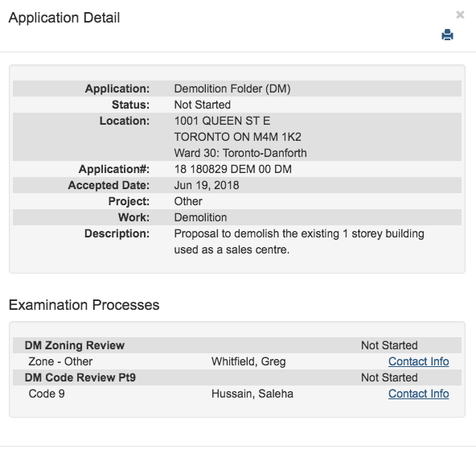This screenshot has height=466, width=476.
Task: Click the Application Detail heading
Action: pyautogui.click(x=64, y=18)
